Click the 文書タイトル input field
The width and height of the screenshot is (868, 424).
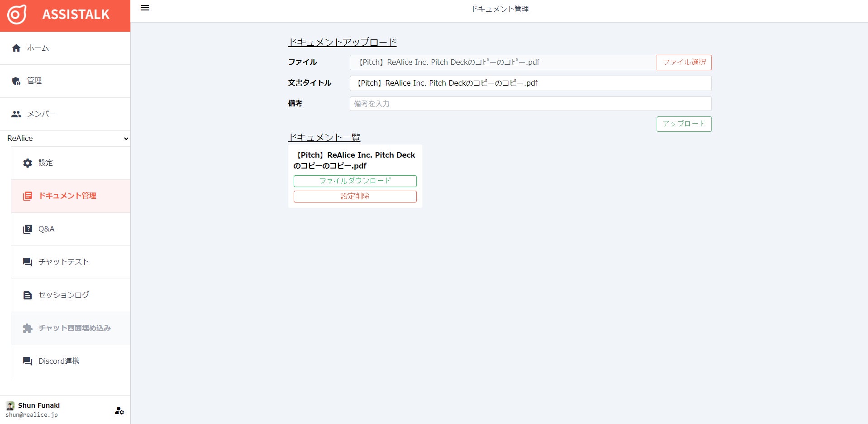pos(530,83)
